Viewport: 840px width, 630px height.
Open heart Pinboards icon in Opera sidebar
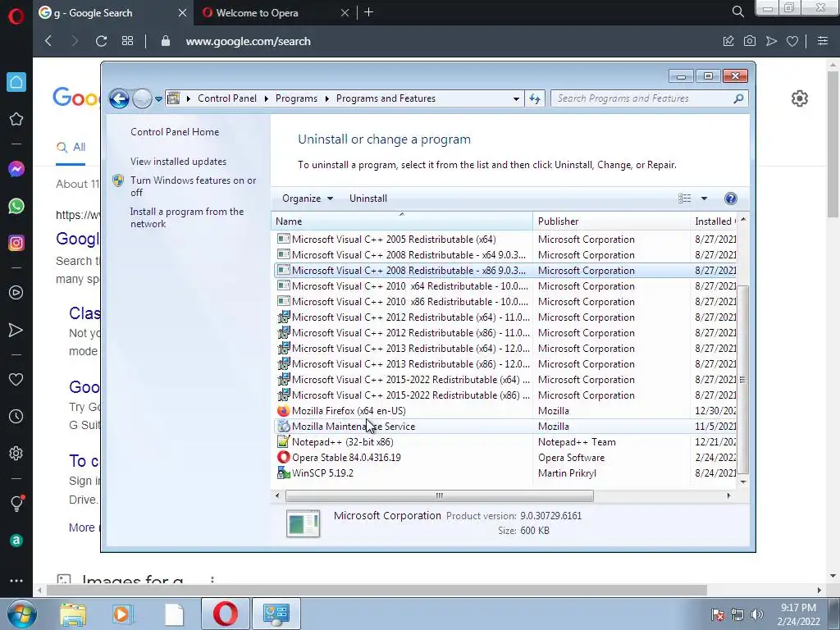tap(16, 379)
